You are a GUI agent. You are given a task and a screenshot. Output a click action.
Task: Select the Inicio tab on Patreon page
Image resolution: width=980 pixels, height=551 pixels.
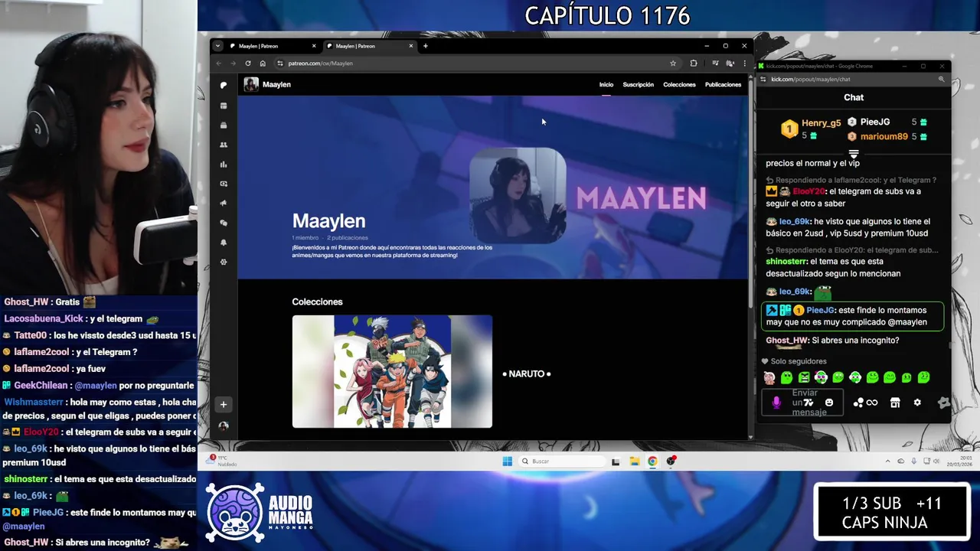[606, 85]
